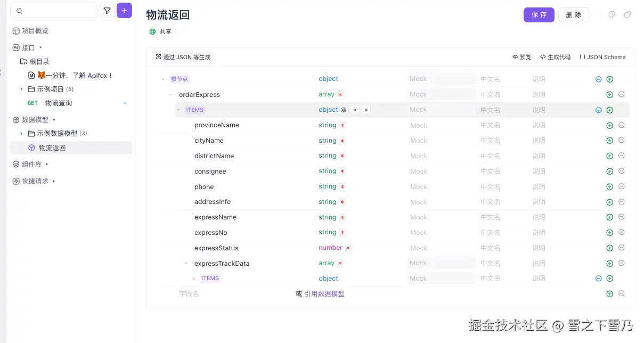Click blue more-options icon on last ITEMS row
The width and height of the screenshot is (644, 343).
click(x=598, y=279)
